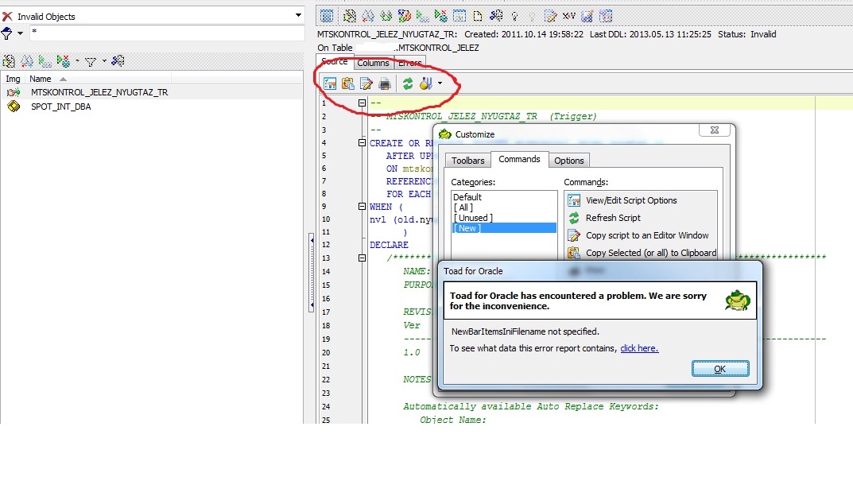This screenshot has width=853, height=504.
Task: Click the Toad frog icon in error dialog
Action: coord(737,300)
